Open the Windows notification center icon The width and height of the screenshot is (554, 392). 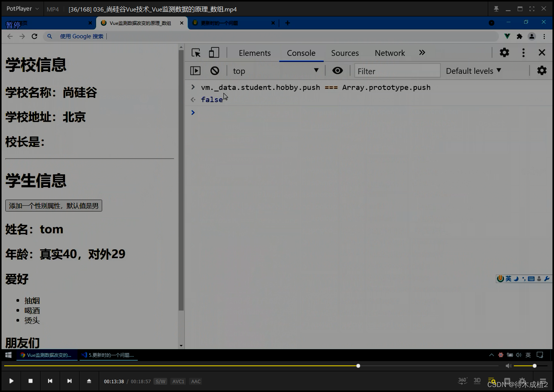(x=540, y=355)
